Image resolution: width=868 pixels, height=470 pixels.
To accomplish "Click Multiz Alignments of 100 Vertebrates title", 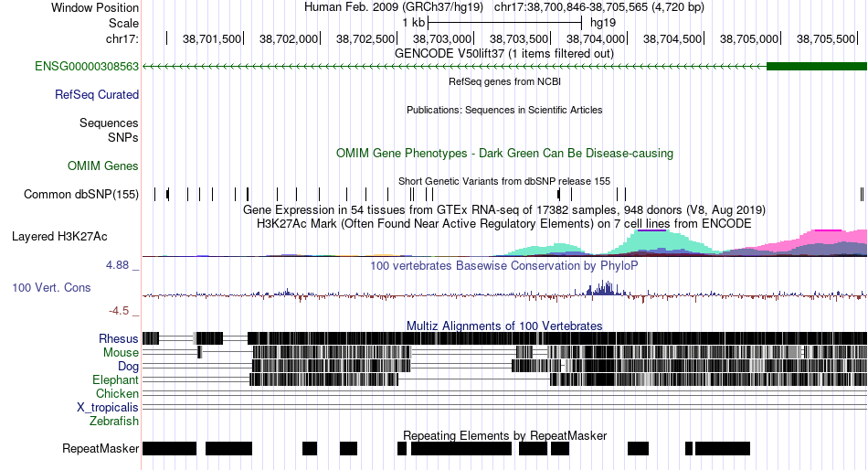I will tap(504, 326).
